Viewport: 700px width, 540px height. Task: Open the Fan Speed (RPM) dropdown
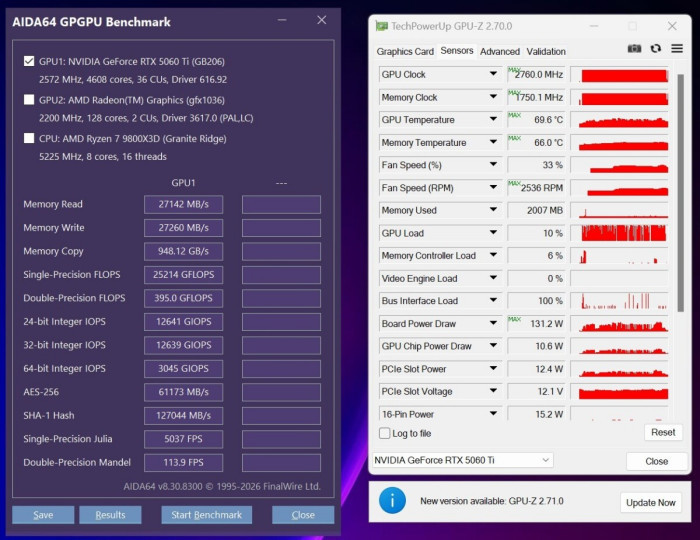coord(493,187)
